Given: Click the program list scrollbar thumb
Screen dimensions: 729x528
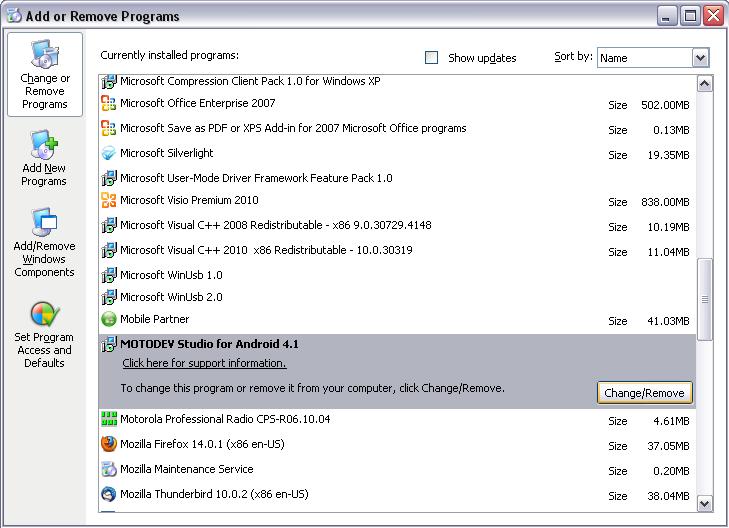Looking at the screenshot, I should point(705,300).
